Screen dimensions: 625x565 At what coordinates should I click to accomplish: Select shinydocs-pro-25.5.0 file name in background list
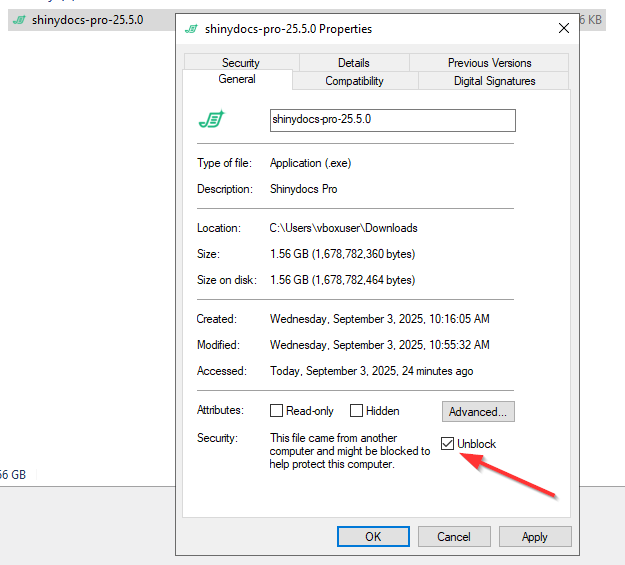(x=88, y=20)
